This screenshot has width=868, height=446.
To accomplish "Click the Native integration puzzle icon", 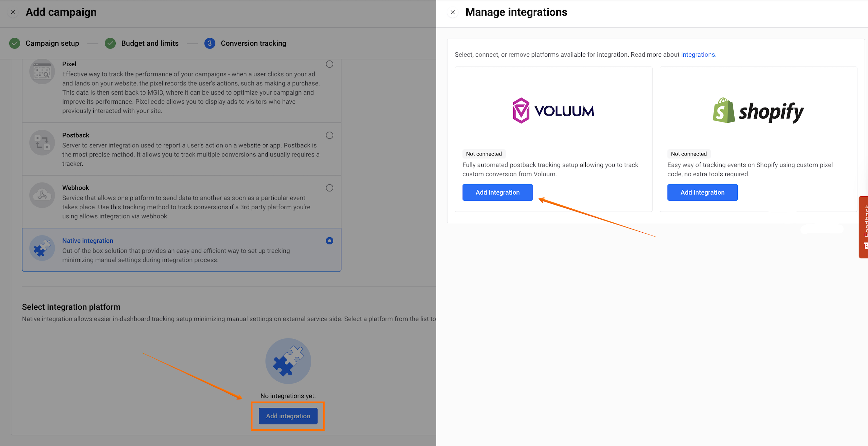I will coord(42,248).
